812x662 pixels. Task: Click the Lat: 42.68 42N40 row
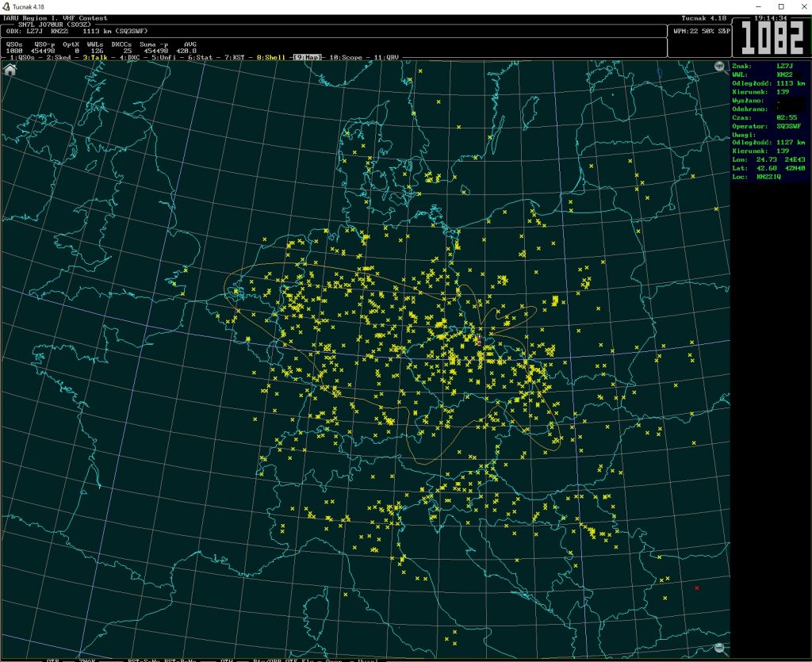[768, 168]
